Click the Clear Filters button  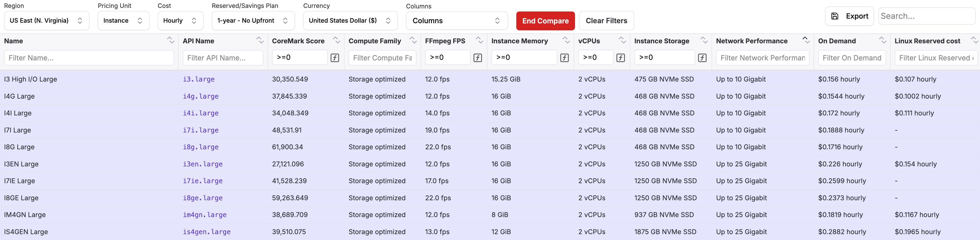606,21
